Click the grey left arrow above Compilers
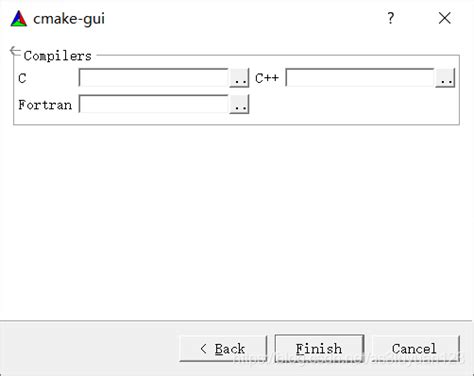 click(x=15, y=51)
